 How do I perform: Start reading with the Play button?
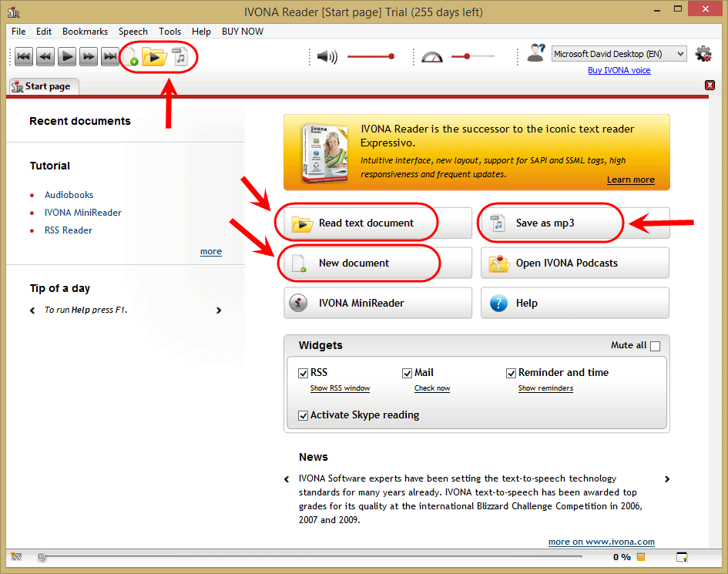pos(67,57)
